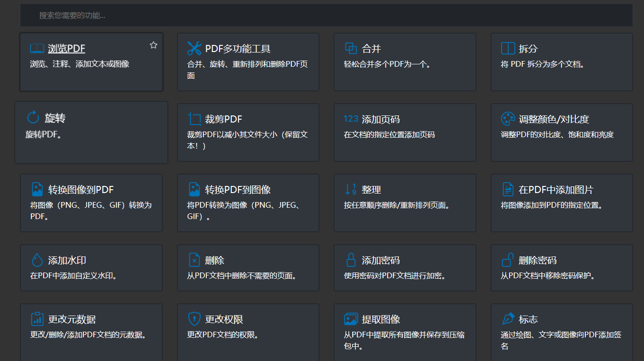Toggle the favorite star on 浏览PDF
Screen dimensions: 644x361
[x=153, y=45]
